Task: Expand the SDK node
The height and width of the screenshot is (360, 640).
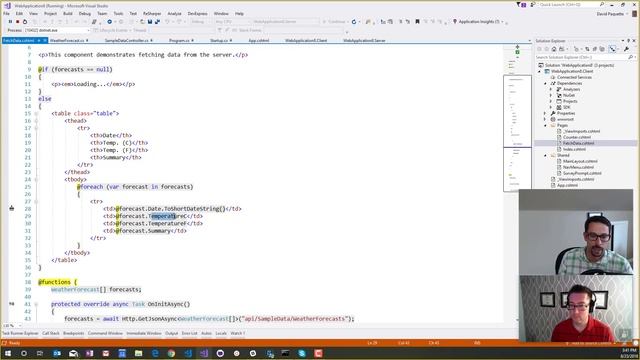Action: pos(551,107)
